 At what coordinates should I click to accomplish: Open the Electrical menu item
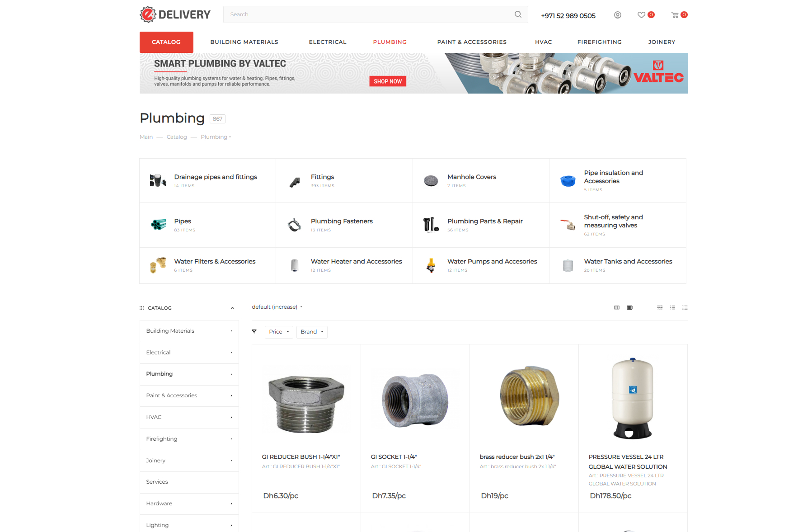(x=328, y=42)
